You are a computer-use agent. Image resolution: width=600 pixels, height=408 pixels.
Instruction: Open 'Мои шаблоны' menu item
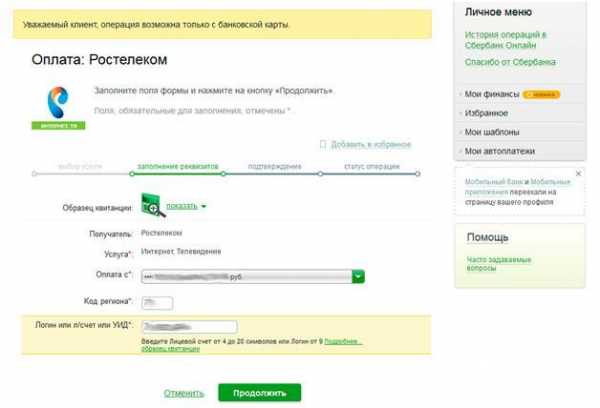(x=492, y=132)
